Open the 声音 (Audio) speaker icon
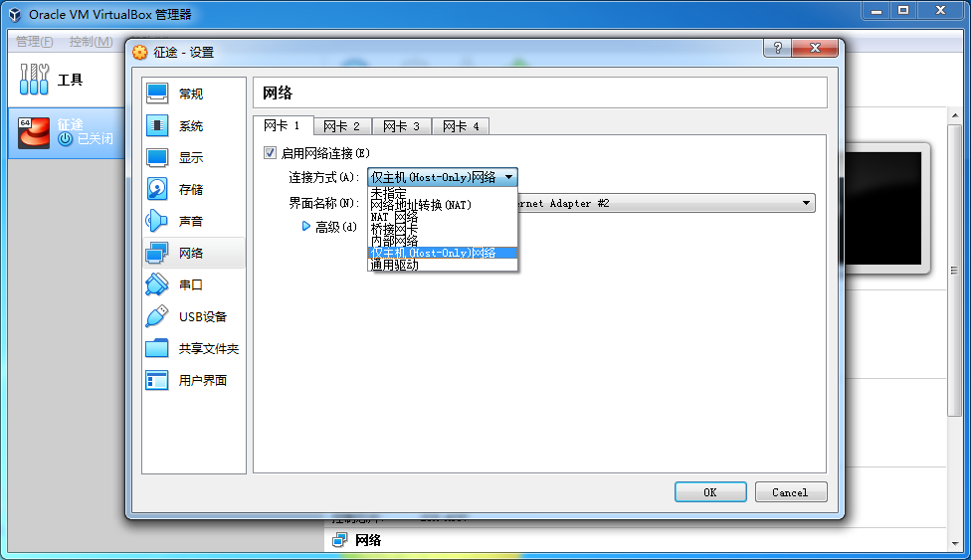This screenshot has height=560, width=971. (158, 221)
